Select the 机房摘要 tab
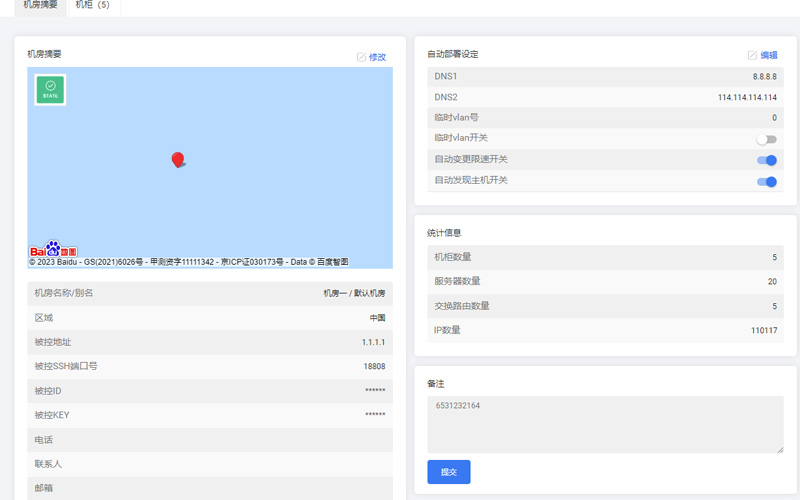The width and height of the screenshot is (800, 500). pos(41,5)
